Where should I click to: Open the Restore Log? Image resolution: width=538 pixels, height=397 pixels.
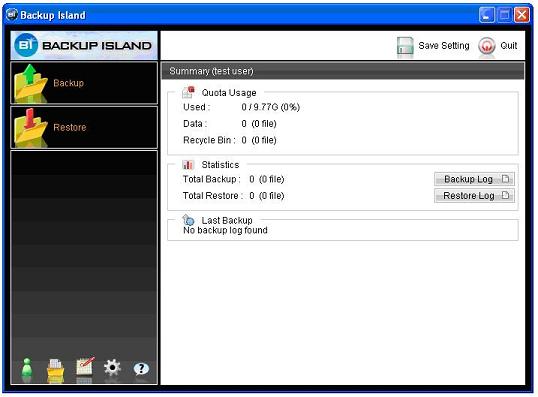click(x=474, y=196)
